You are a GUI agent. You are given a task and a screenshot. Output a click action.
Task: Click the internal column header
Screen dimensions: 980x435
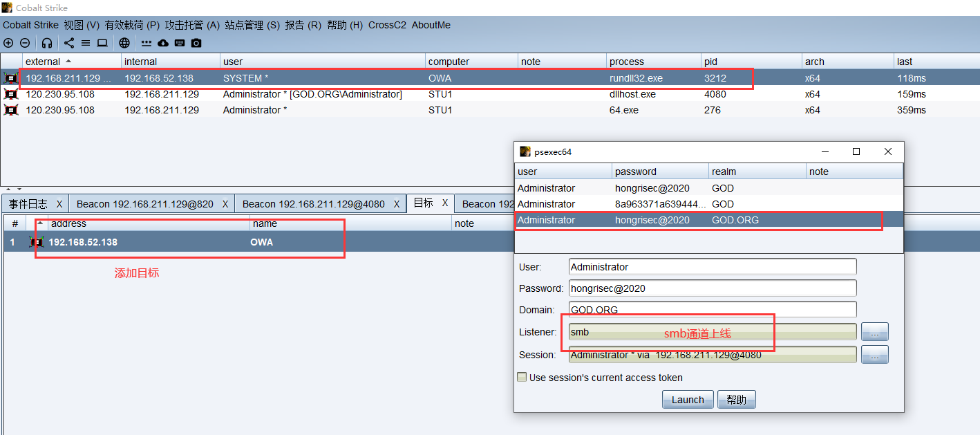[x=171, y=62]
